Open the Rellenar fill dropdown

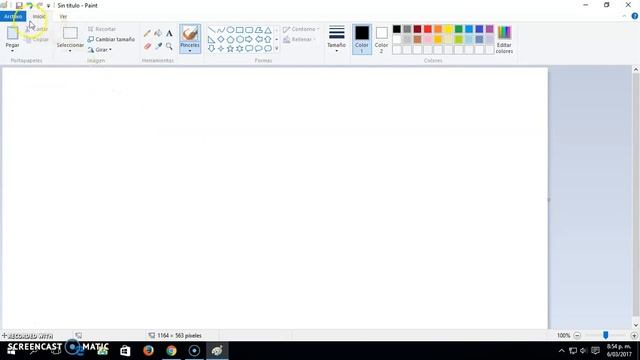(x=300, y=40)
